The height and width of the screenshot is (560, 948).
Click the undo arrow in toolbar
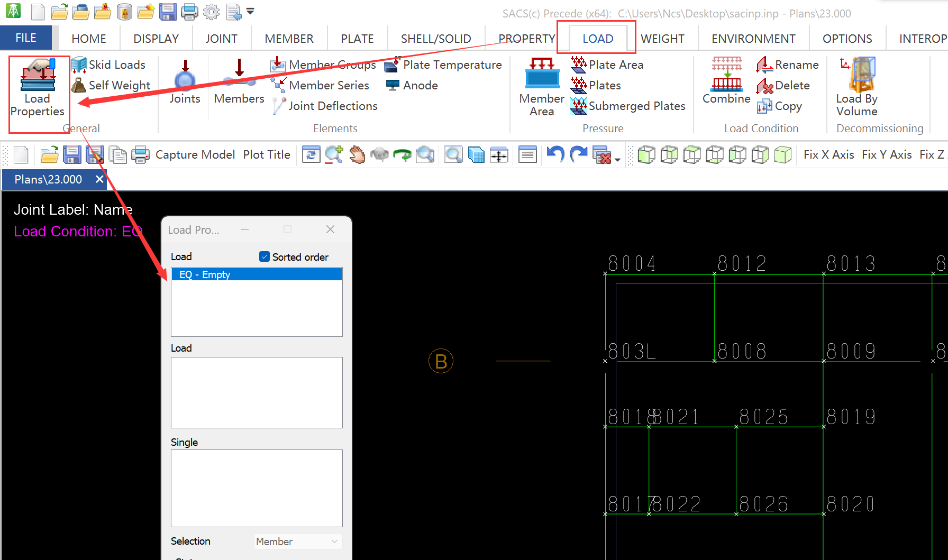coord(555,154)
